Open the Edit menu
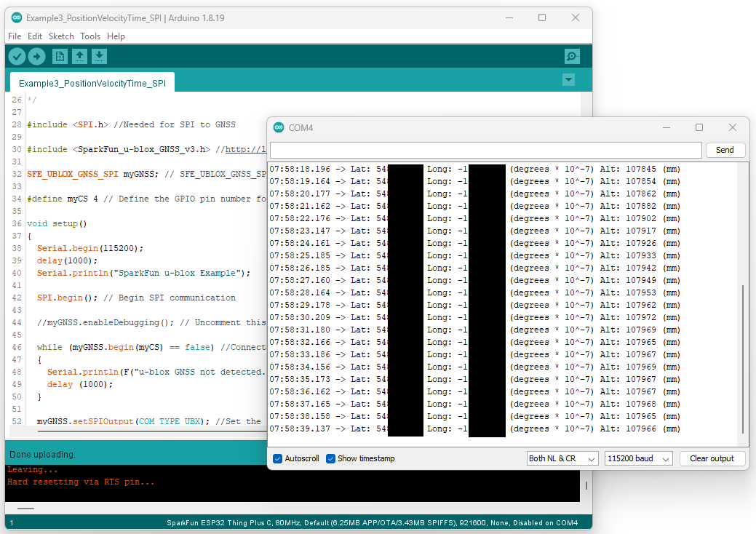The image size is (756, 534). (35, 36)
